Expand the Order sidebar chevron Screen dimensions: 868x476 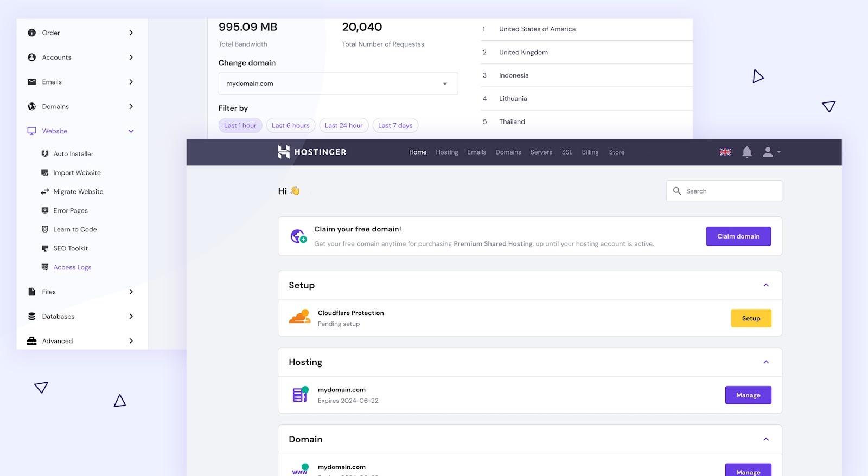[x=131, y=33]
